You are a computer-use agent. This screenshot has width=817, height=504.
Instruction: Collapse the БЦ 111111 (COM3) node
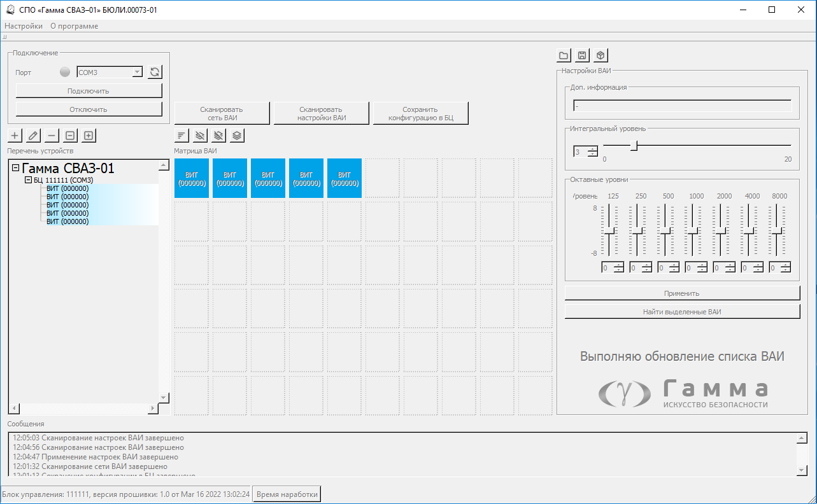click(28, 180)
